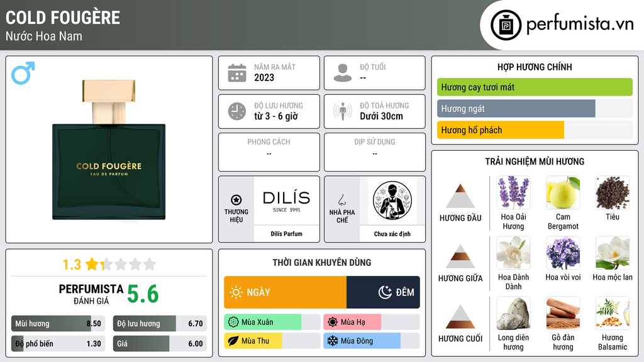644x362 pixels.
Task: Click the Mùa Xuân season bar
Action: [x=272, y=322]
